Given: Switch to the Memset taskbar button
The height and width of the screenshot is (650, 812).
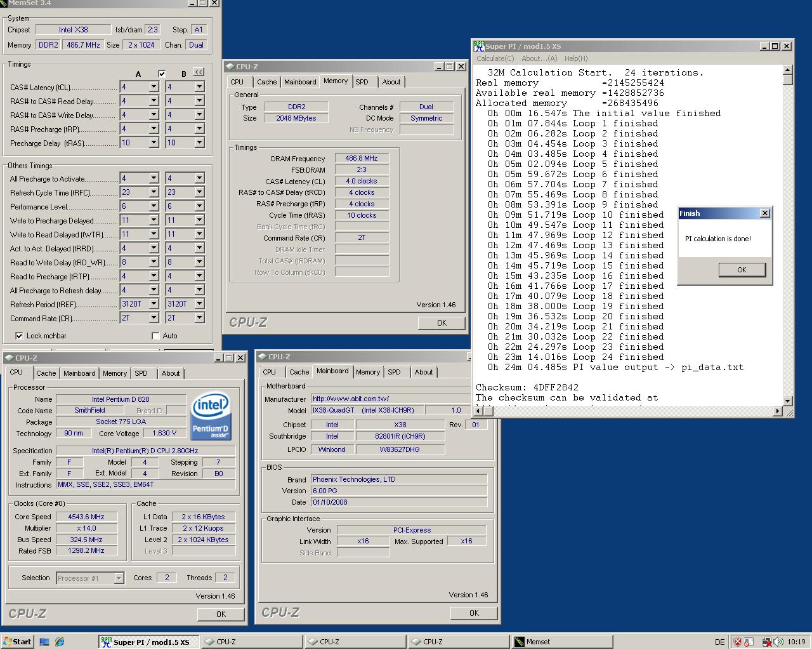Looking at the screenshot, I should [x=563, y=642].
